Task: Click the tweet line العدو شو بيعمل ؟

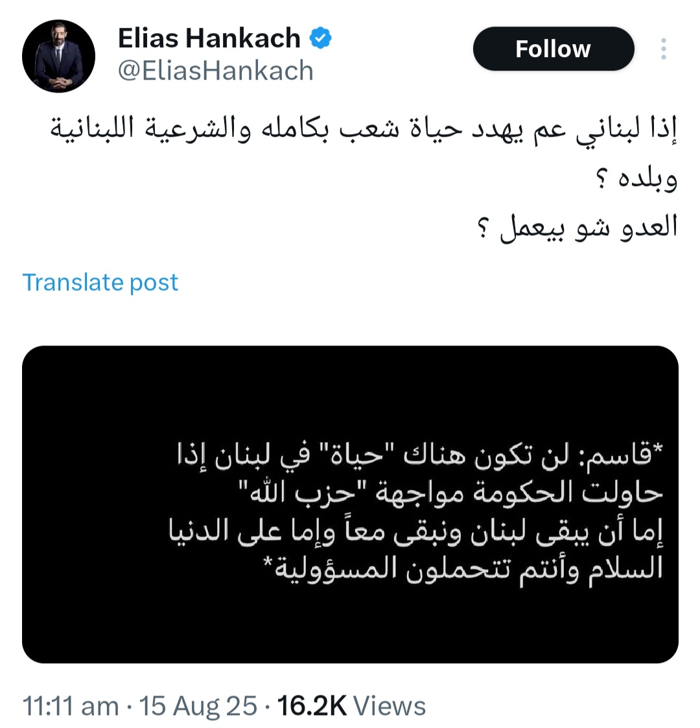Action: pyautogui.click(x=577, y=227)
